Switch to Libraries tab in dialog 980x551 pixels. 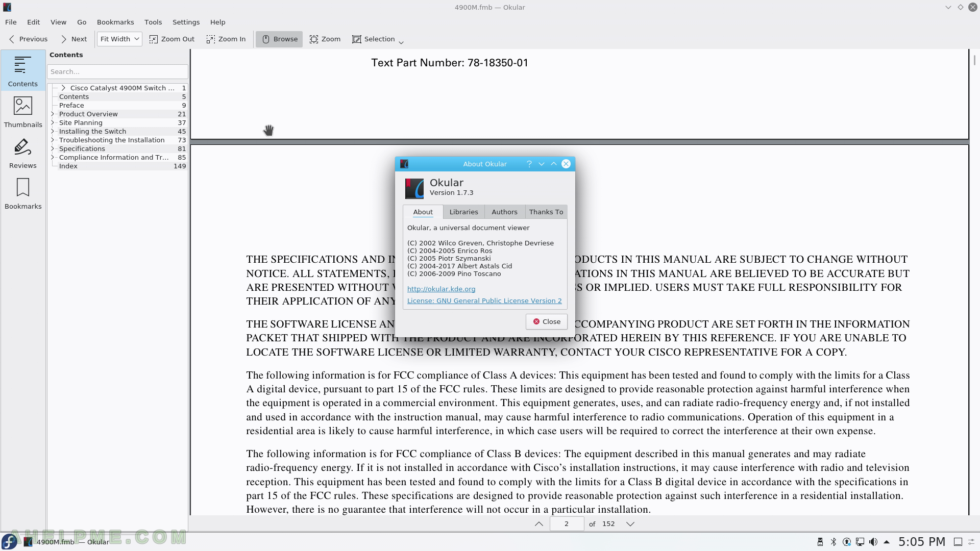coord(463,212)
